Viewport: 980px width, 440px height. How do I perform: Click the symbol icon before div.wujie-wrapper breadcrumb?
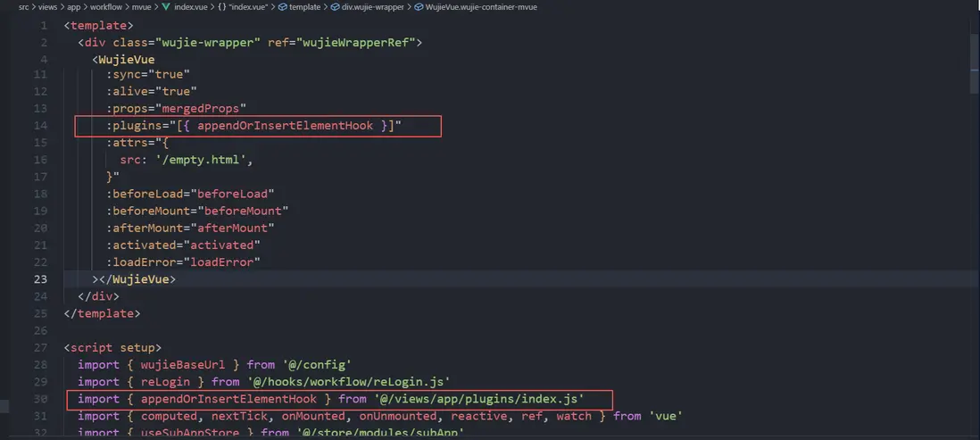(x=336, y=7)
